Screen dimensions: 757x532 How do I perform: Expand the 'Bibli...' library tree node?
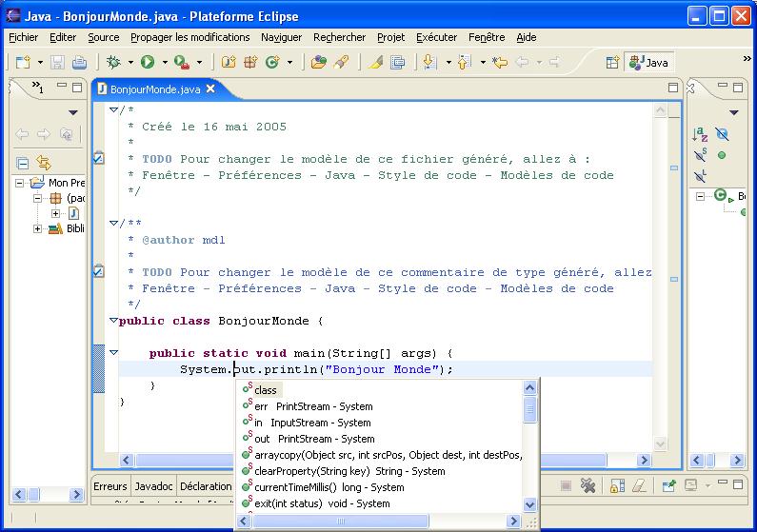(38, 228)
